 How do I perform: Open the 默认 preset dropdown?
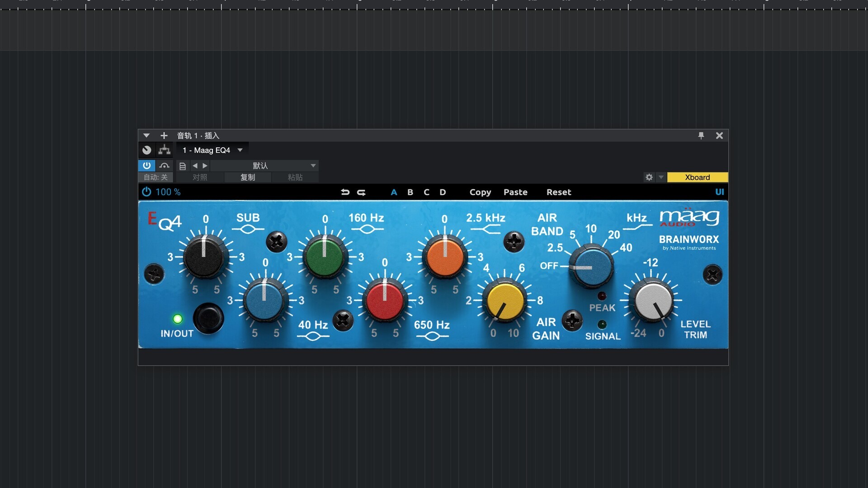click(264, 166)
